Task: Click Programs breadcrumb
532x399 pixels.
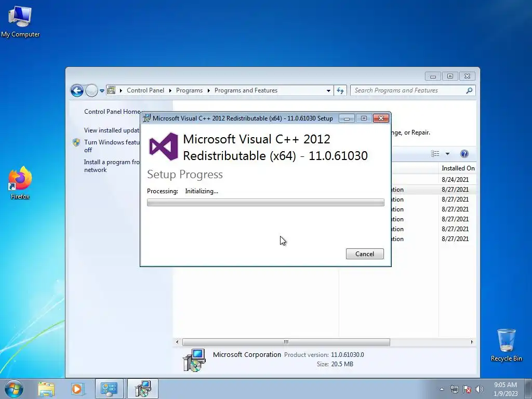Action: click(189, 90)
